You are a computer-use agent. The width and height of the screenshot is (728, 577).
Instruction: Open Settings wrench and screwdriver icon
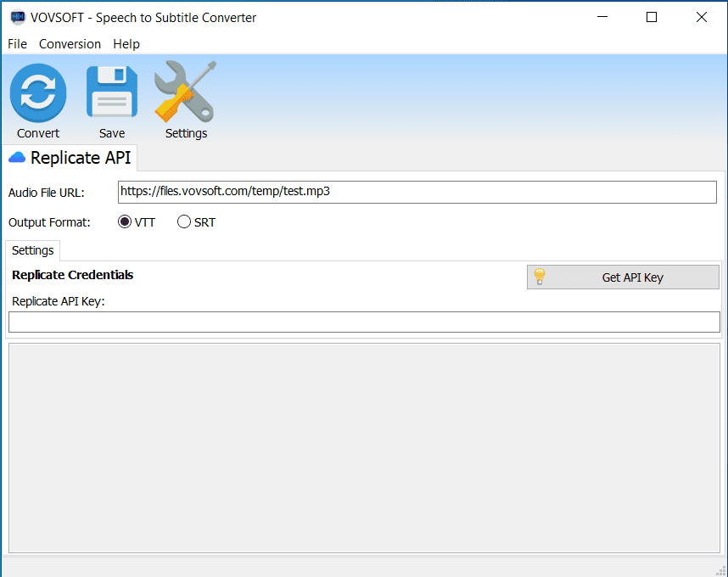(186, 92)
